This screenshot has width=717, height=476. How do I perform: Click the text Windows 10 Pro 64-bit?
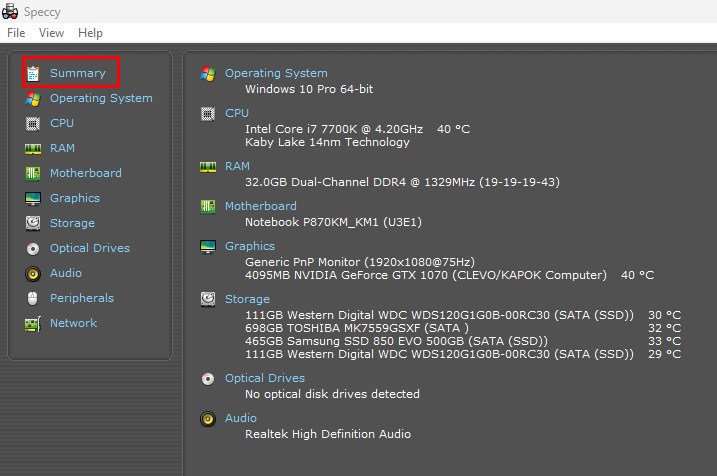coord(309,89)
